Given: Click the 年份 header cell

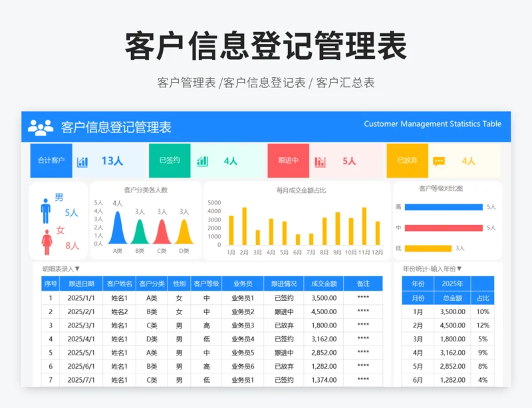Looking at the screenshot, I should (x=418, y=284).
